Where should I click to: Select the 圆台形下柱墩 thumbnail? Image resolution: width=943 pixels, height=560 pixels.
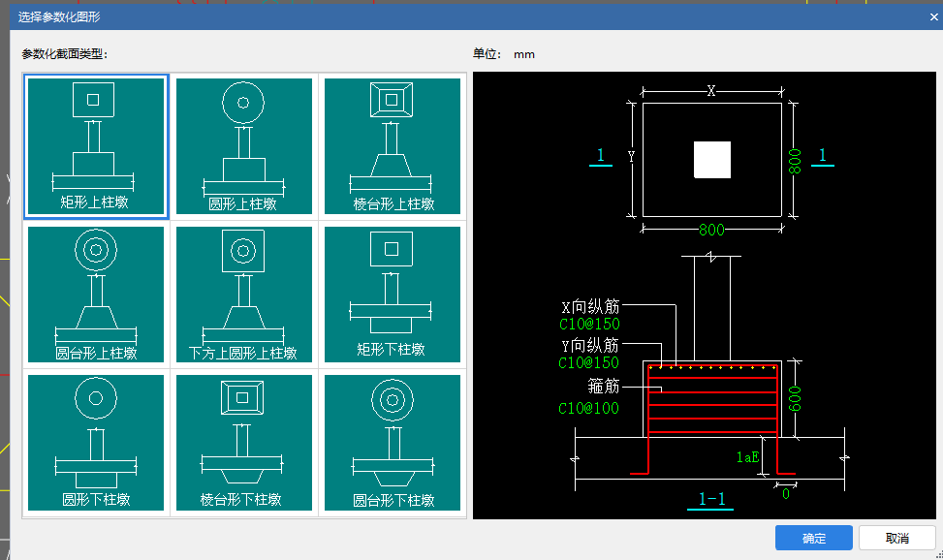point(393,443)
